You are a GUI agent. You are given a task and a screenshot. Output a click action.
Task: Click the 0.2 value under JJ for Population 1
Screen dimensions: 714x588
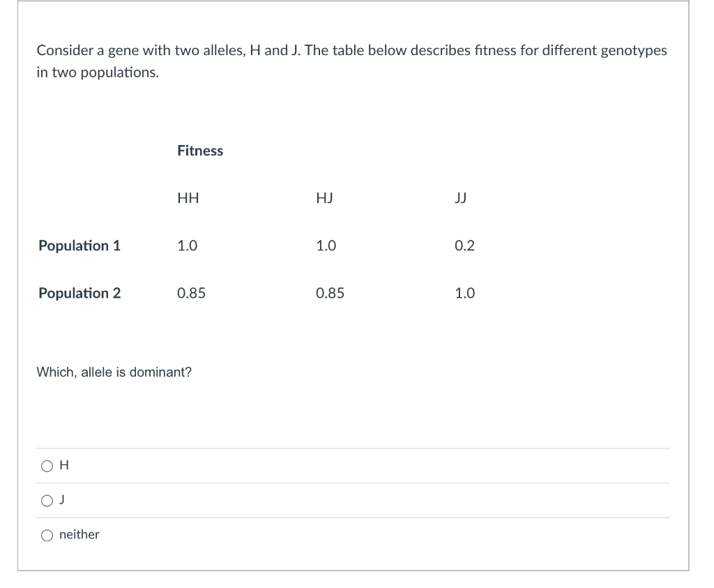(x=465, y=246)
